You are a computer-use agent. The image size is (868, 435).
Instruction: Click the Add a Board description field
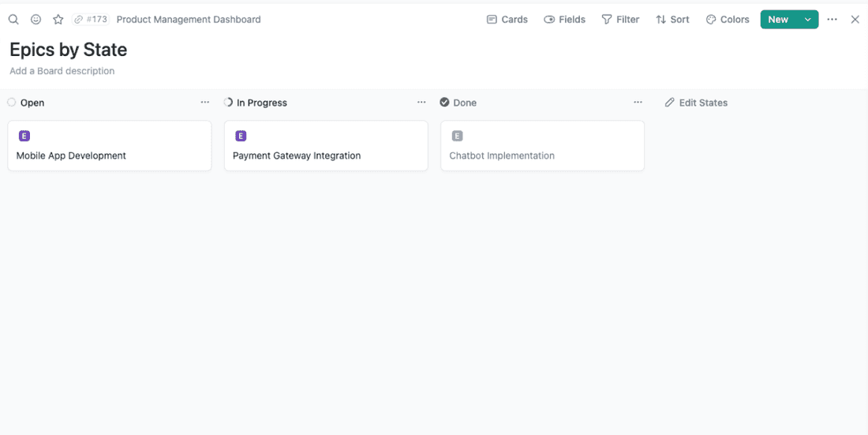[x=62, y=71]
